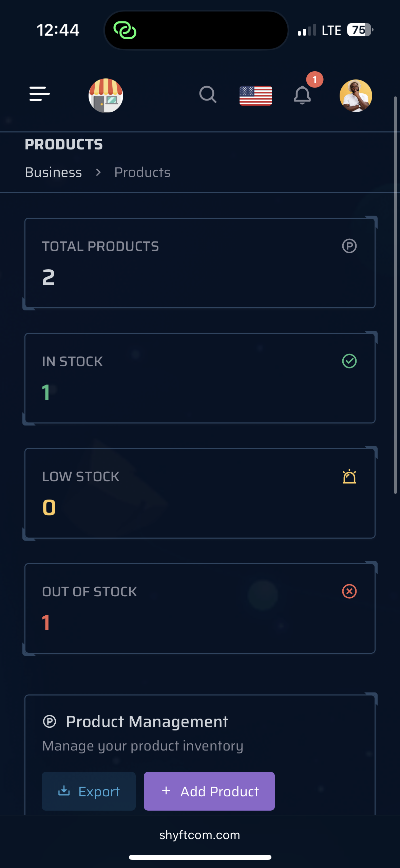Tap the shyftcom.com address bar
The width and height of the screenshot is (400, 868).
(200, 835)
